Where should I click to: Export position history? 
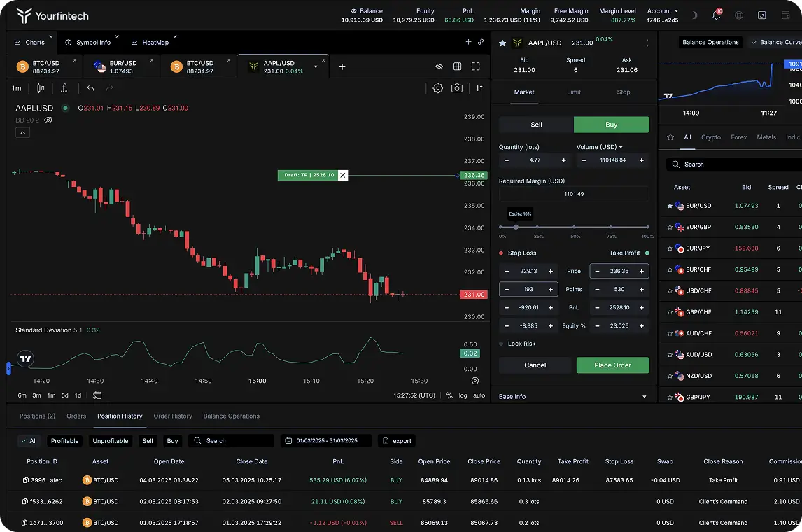(x=397, y=441)
